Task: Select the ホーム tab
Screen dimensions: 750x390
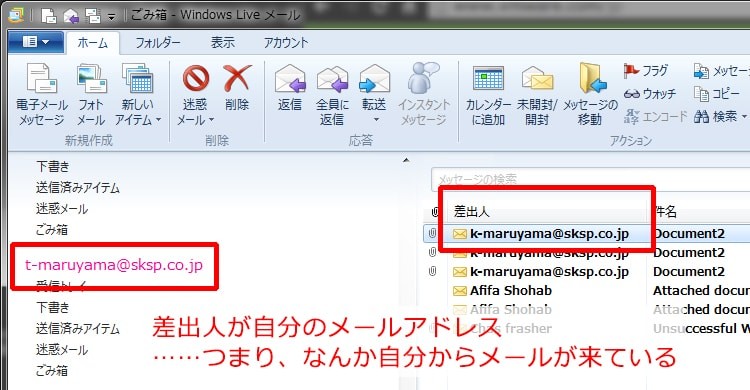Action: (x=92, y=43)
